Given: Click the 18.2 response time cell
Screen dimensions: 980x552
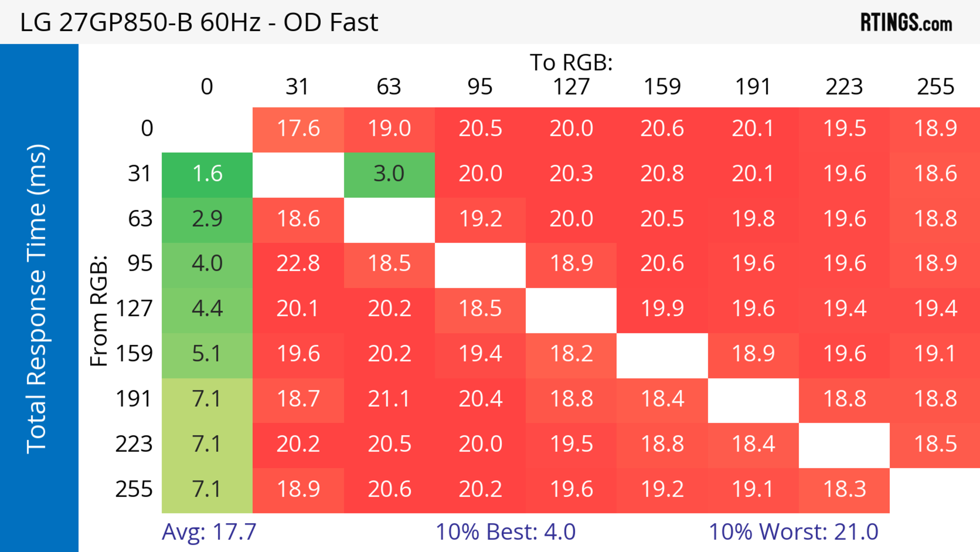Looking at the screenshot, I should 571,354.
